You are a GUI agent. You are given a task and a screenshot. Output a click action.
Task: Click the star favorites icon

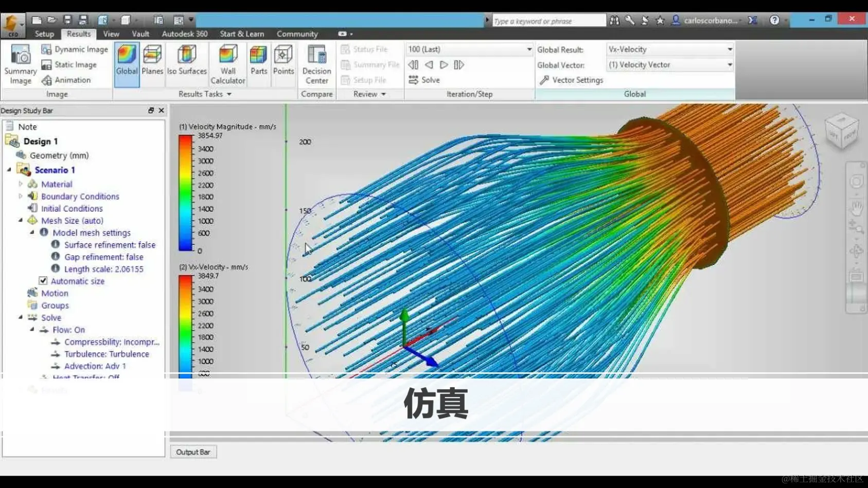click(660, 20)
